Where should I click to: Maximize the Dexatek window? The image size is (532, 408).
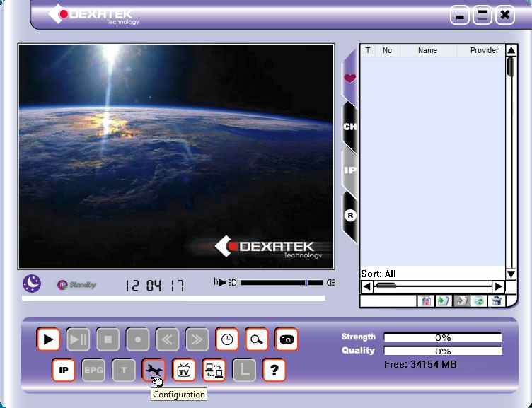482,16
